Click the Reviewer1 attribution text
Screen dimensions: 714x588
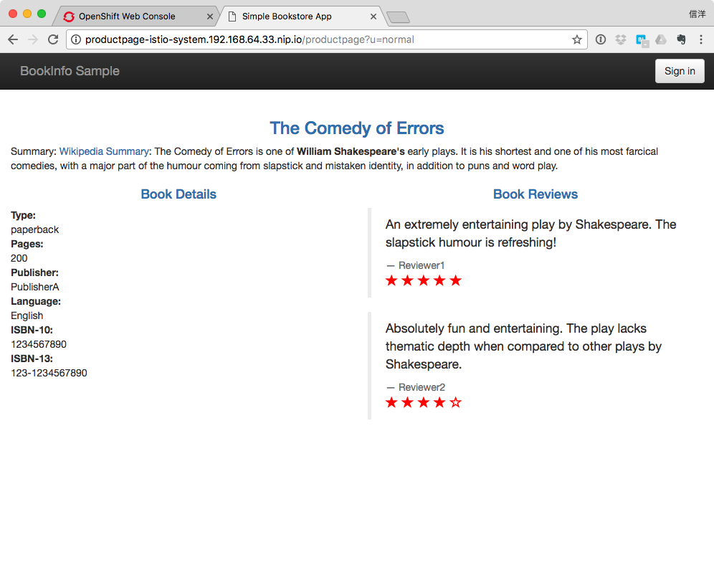422,265
